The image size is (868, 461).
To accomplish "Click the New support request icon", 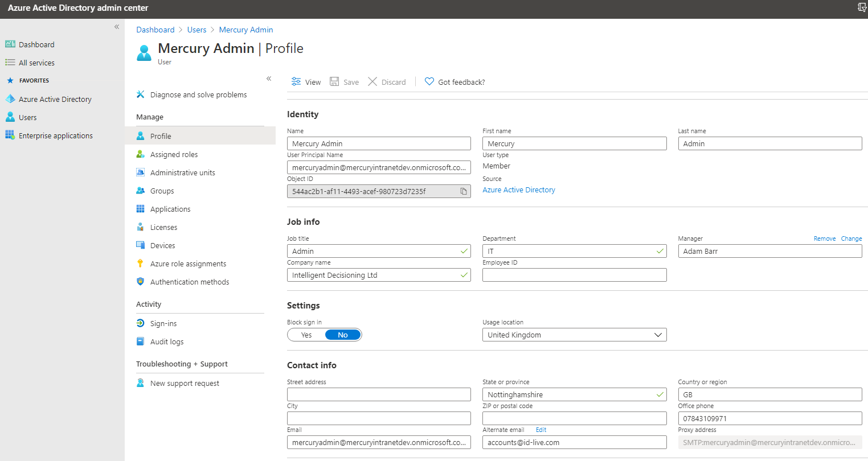I will [141, 383].
